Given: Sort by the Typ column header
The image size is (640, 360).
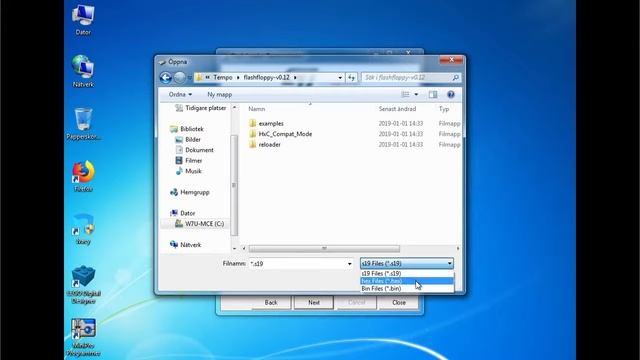Looking at the screenshot, I should click(x=444, y=109).
